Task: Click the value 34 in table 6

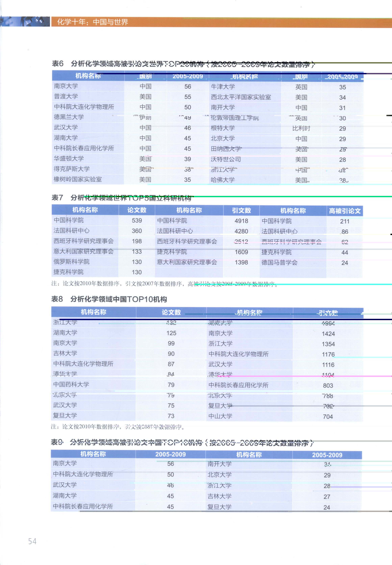Action: [342, 98]
